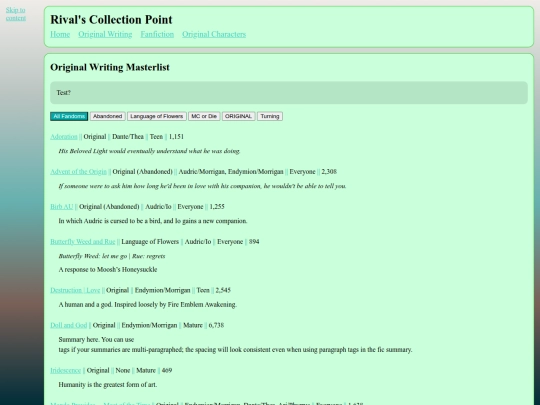Click the word count '894'
This screenshot has width=540, height=405.
point(254,242)
